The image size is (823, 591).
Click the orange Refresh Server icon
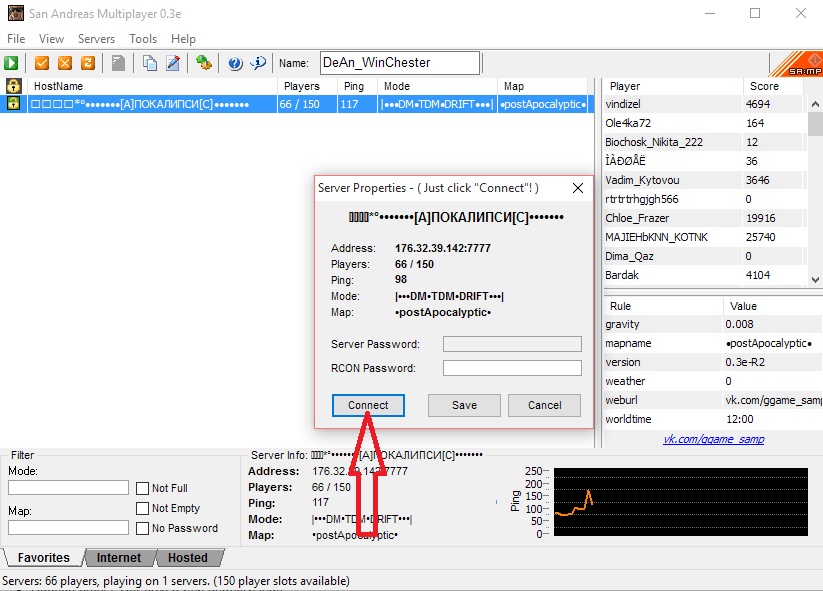point(88,63)
